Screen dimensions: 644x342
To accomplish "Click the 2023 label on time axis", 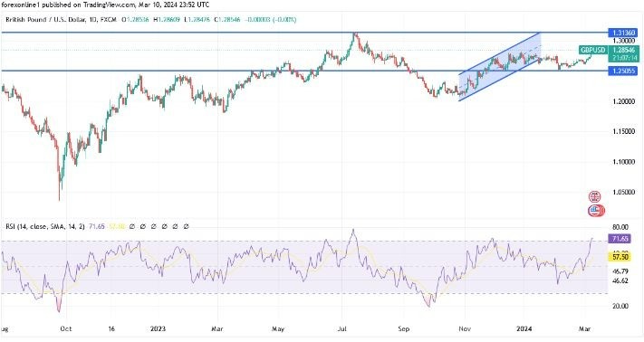I will [158, 328].
